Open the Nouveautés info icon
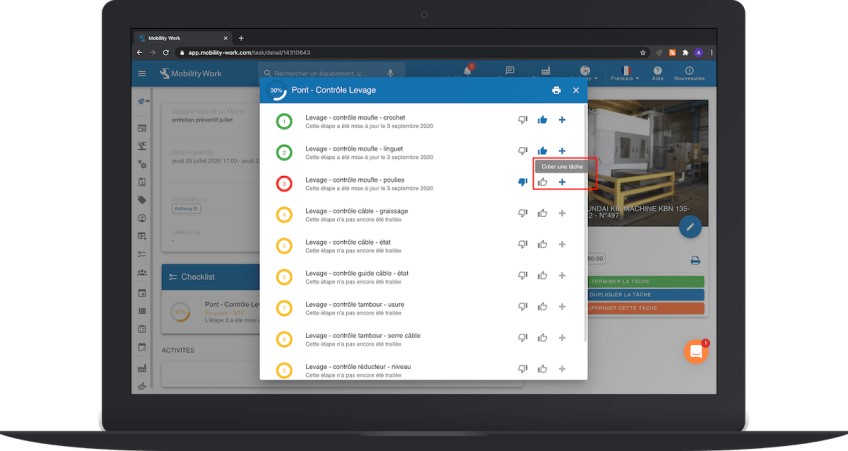This screenshot has width=848, height=451. (689, 74)
